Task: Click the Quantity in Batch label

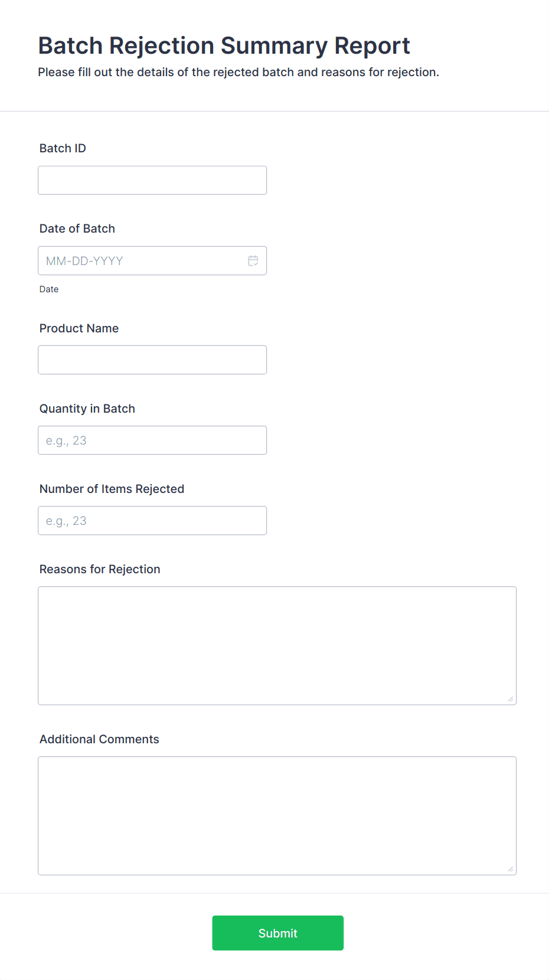Action: click(87, 409)
